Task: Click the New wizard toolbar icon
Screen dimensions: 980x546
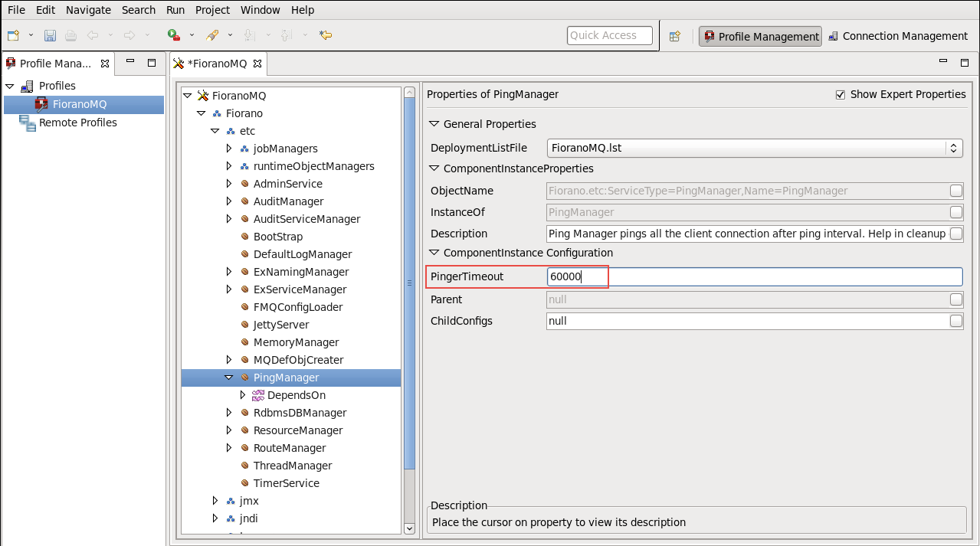Action: coord(13,35)
